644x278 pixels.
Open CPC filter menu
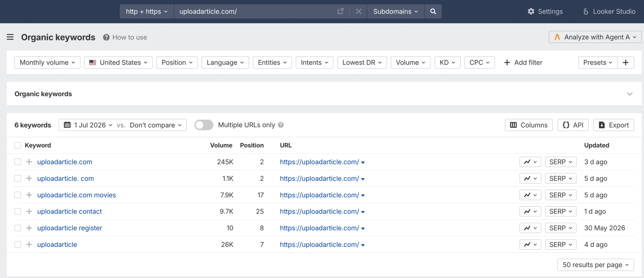(x=479, y=62)
